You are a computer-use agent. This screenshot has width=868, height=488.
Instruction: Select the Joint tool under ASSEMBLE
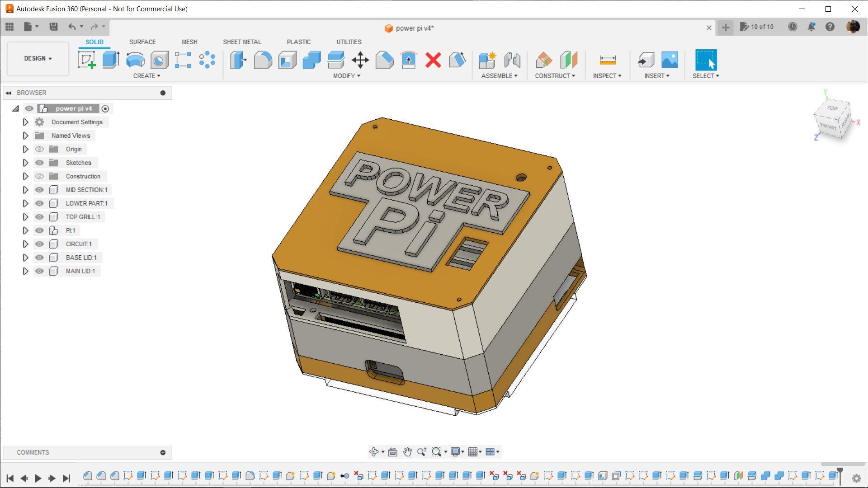[x=511, y=59]
